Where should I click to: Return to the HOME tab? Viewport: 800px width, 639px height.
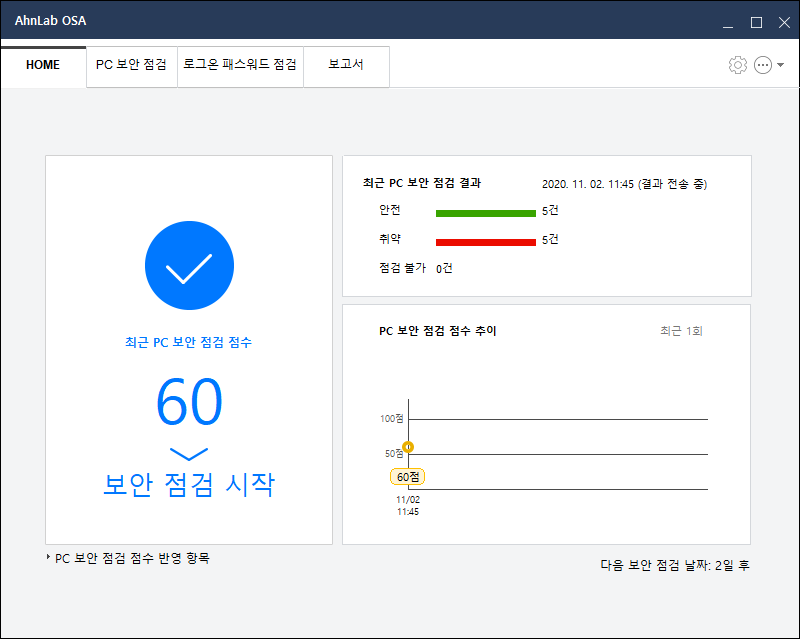click(43, 64)
